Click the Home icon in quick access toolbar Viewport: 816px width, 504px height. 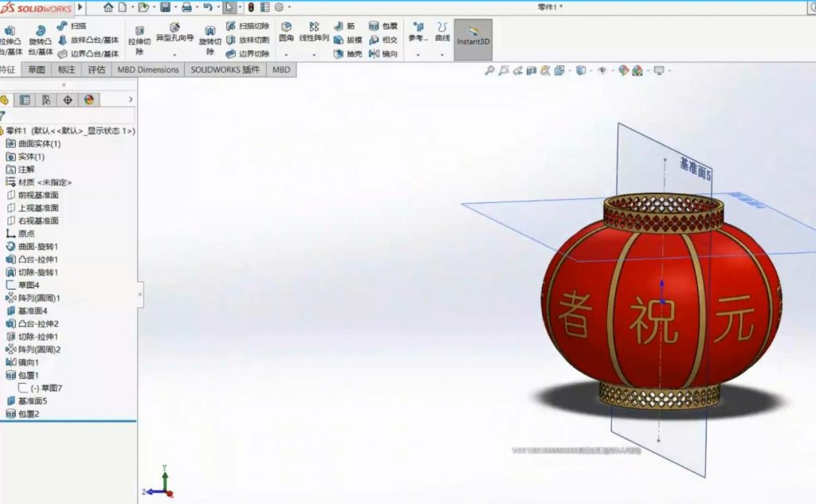point(108,7)
